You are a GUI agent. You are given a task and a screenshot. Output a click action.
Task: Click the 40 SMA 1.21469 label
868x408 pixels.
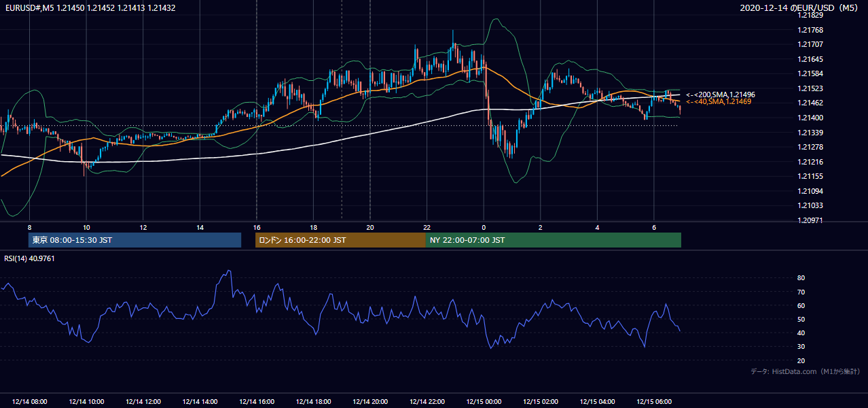click(719, 101)
